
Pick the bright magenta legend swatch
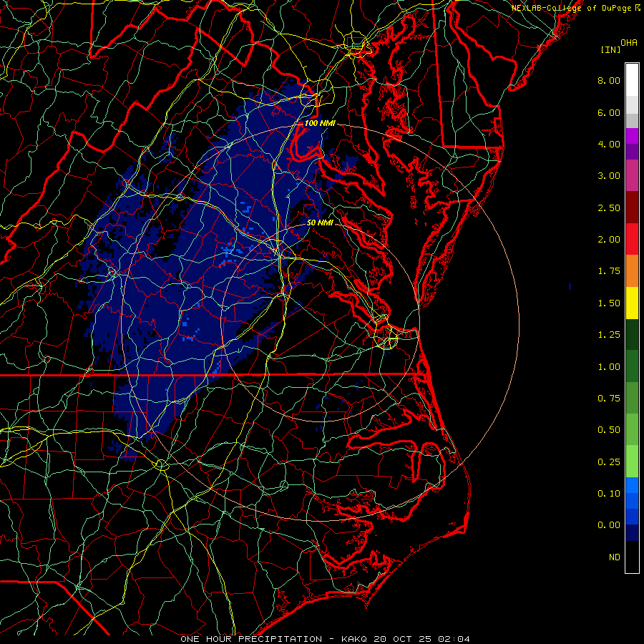tap(632, 136)
